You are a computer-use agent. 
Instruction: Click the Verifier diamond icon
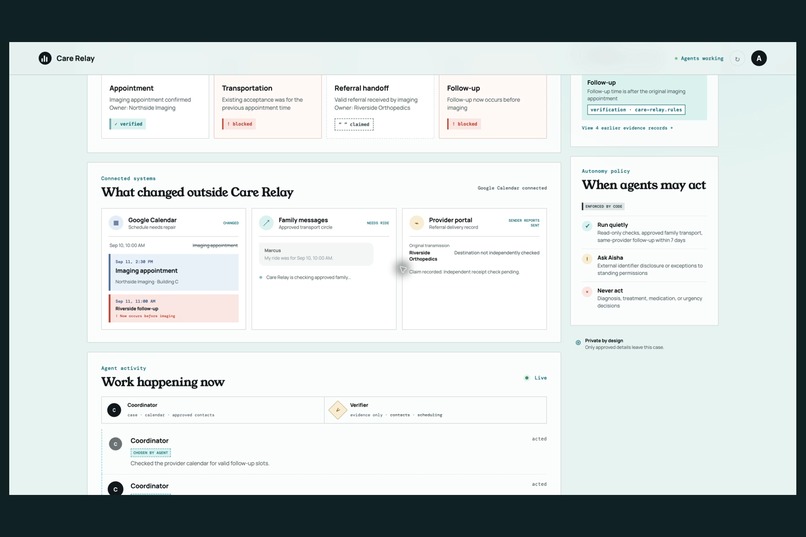338,410
